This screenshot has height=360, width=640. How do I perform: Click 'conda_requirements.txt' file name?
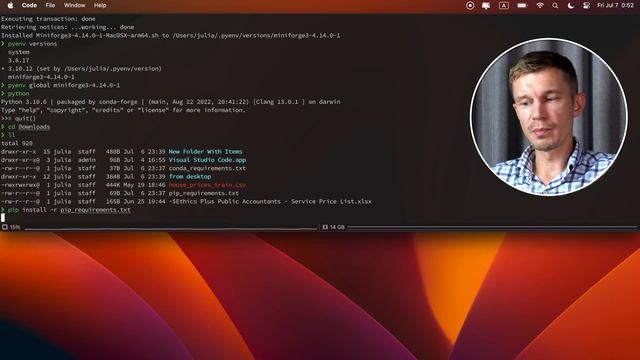[x=207, y=168]
